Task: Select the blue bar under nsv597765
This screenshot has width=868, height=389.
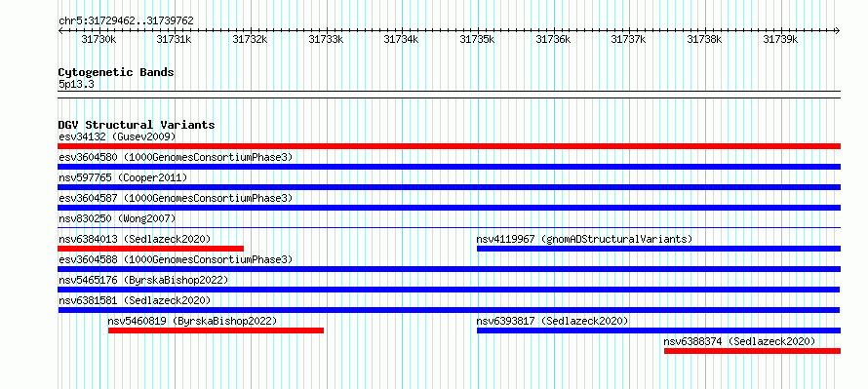Action: pos(449,187)
